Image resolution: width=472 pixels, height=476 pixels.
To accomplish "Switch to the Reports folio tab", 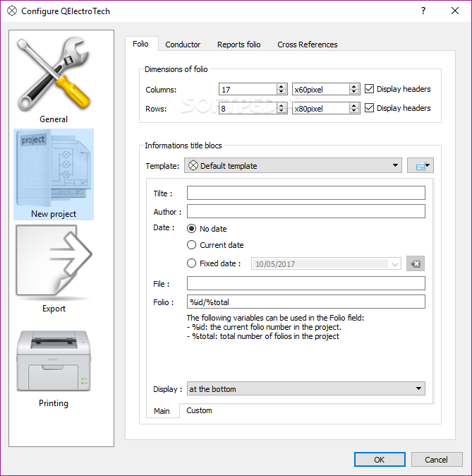I will [x=238, y=44].
